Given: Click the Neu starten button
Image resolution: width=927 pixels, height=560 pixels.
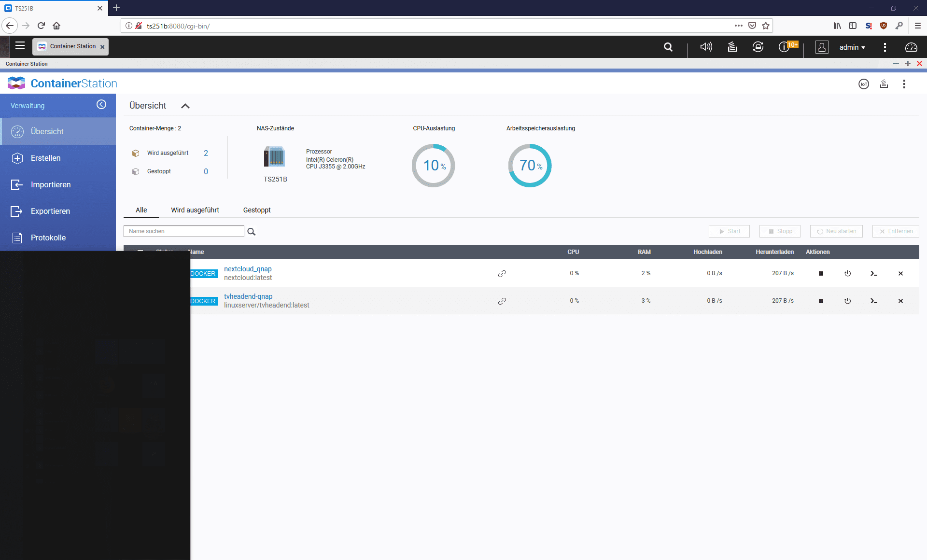Looking at the screenshot, I should [836, 231].
